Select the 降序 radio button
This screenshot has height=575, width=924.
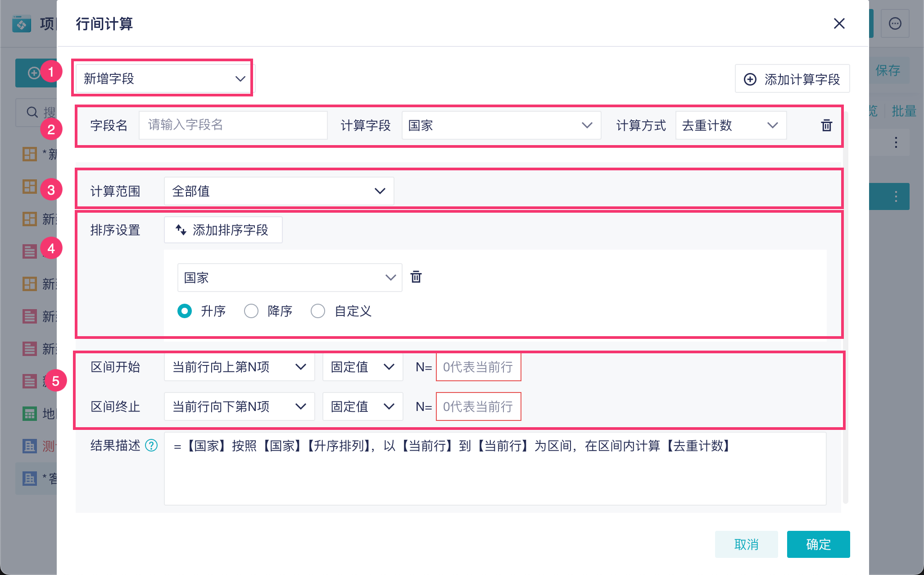(251, 311)
